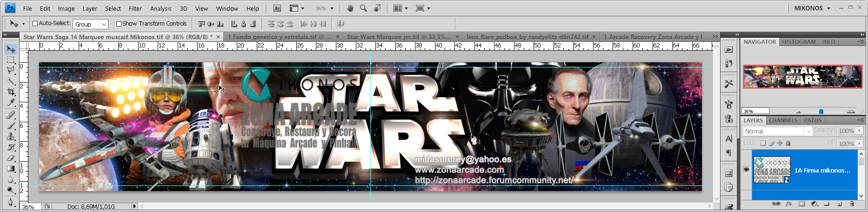Open the Normal blend mode dropdown
The image size is (868, 212).
[777, 132]
